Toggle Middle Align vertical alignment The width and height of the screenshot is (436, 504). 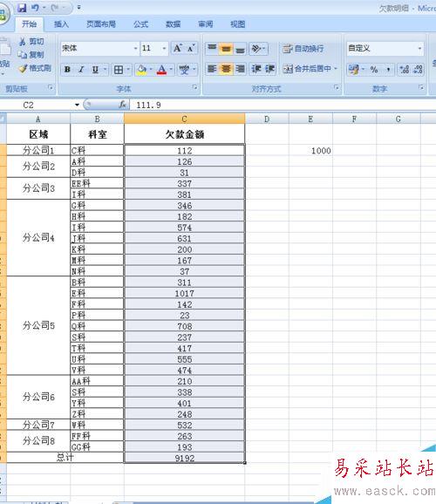pos(226,48)
